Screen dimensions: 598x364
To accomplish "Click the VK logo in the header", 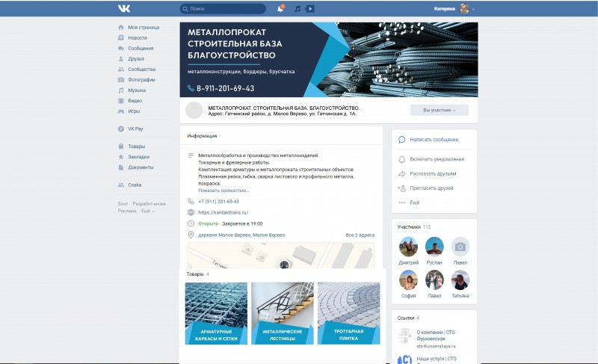I will tap(124, 8).
